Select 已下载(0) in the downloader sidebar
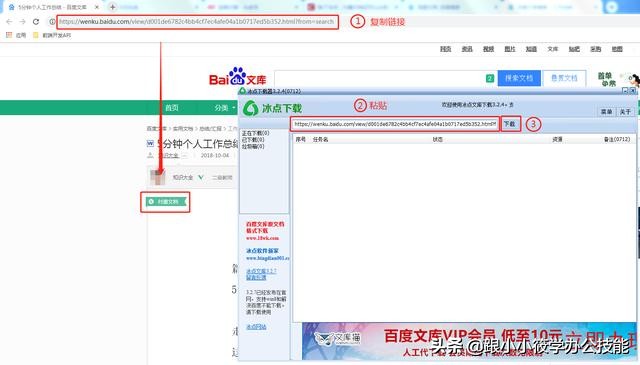The width and height of the screenshot is (640, 365). [x=253, y=140]
